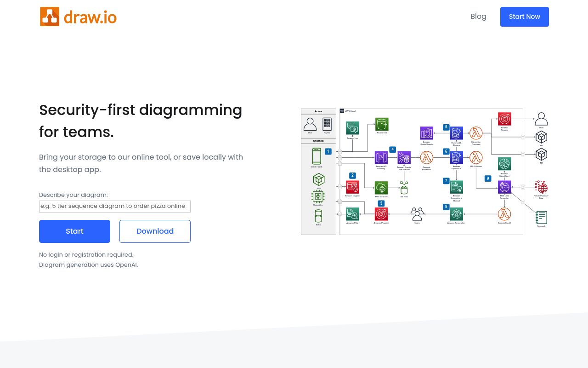Select the Amazon Polly icon
Viewport: 588px width, 368px height.
(352, 214)
